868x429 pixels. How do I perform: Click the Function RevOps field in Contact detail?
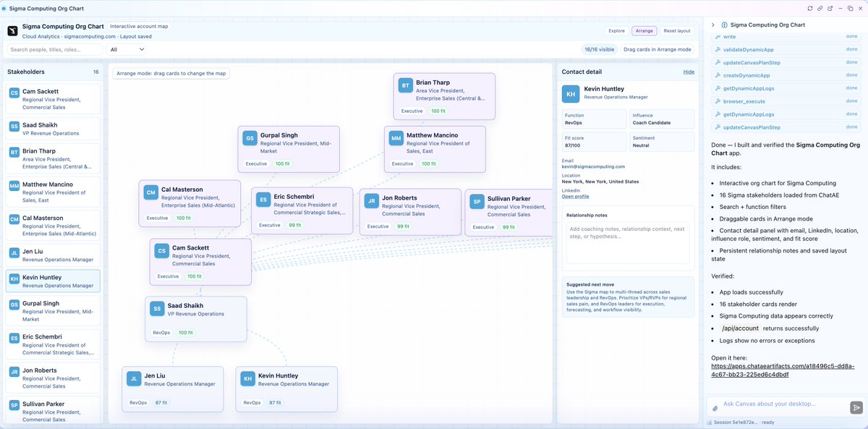coord(595,119)
